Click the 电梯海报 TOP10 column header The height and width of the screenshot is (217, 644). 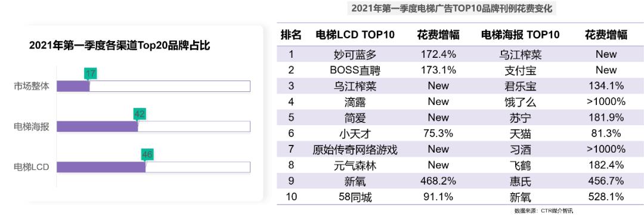(520, 35)
